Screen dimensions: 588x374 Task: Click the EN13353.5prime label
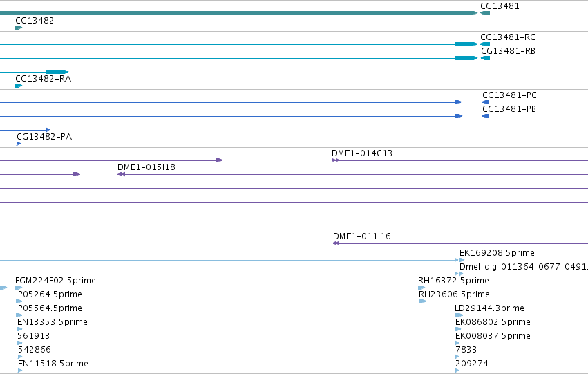(53, 322)
